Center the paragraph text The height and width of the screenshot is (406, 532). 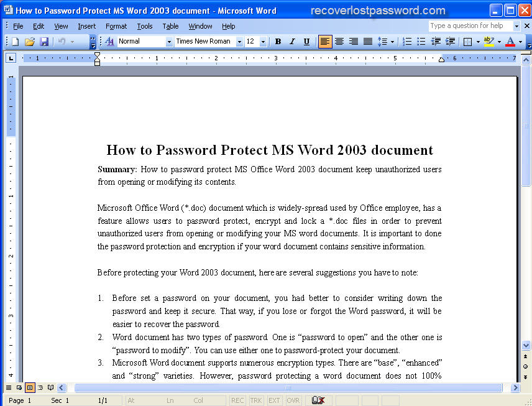339,42
